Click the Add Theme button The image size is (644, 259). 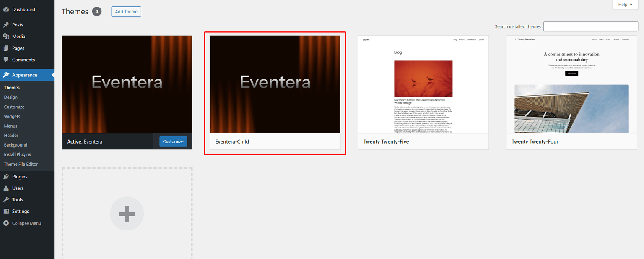pyautogui.click(x=126, y=12)
